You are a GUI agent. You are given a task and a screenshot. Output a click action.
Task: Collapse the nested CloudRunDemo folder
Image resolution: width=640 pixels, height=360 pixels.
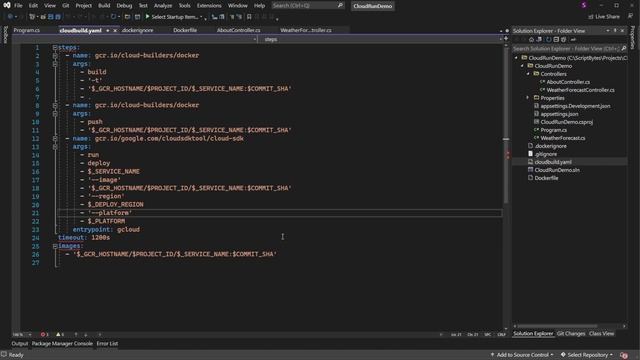click(522, 66)
